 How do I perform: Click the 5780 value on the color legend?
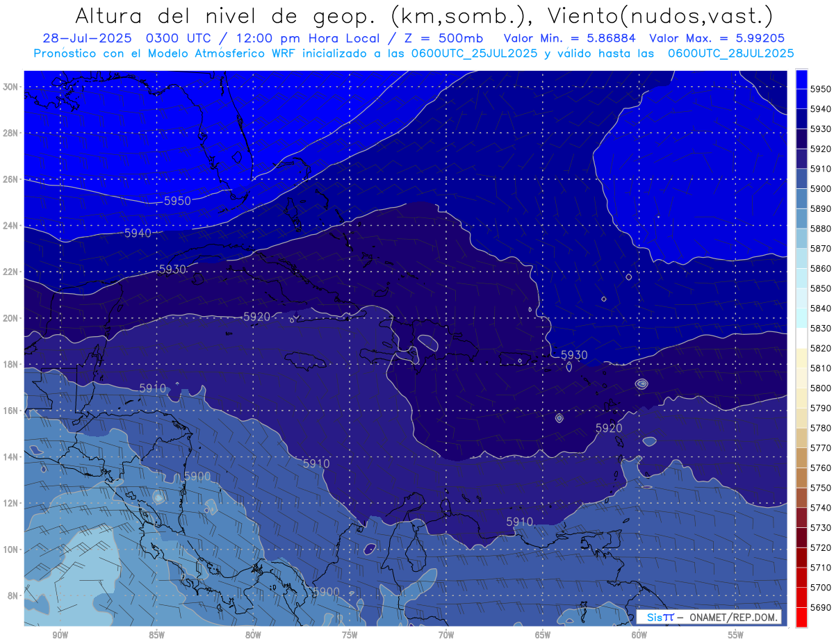821,428
